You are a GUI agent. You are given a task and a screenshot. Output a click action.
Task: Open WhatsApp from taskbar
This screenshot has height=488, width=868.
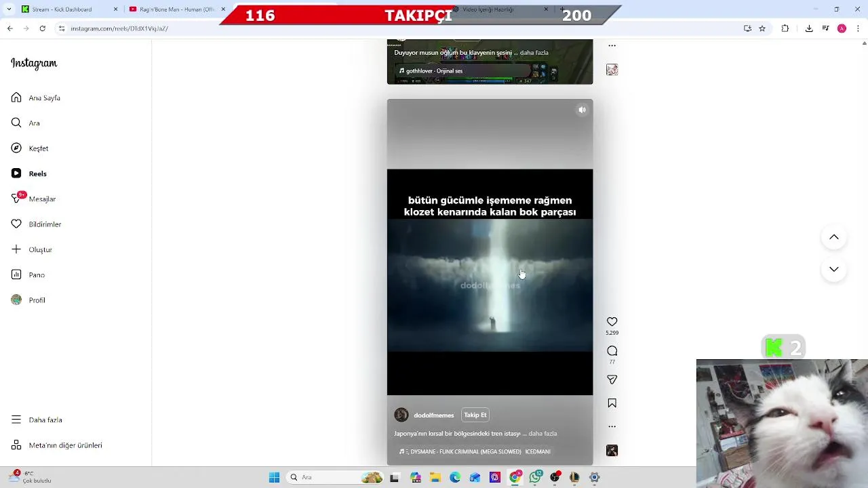(x=536, y=477)
